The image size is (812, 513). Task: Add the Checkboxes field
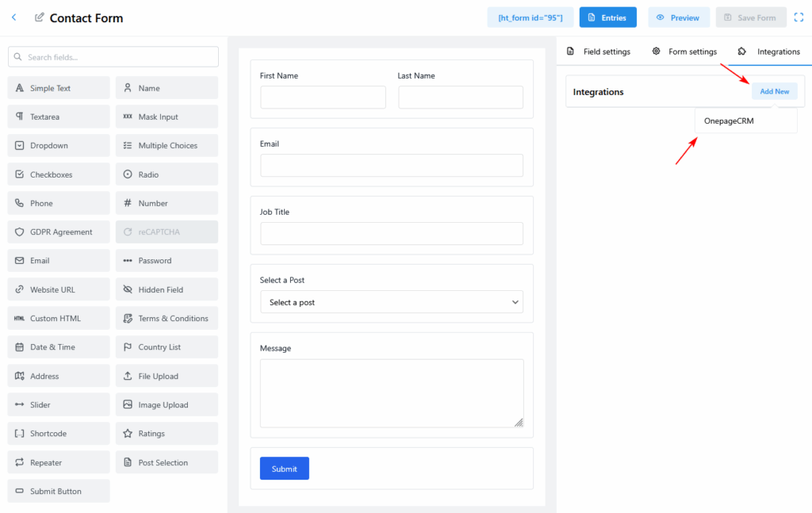59,174
